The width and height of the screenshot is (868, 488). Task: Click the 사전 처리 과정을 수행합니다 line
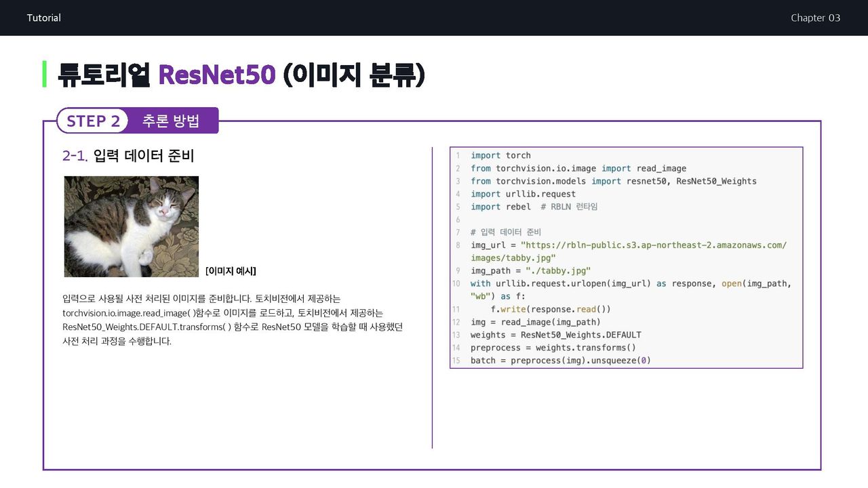tap(117, 342)
